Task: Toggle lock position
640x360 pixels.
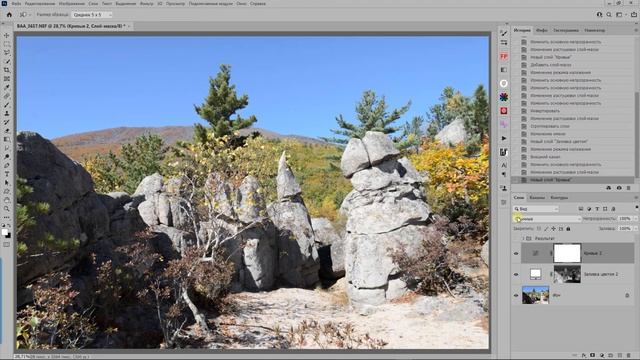Action: coord(553,229)
